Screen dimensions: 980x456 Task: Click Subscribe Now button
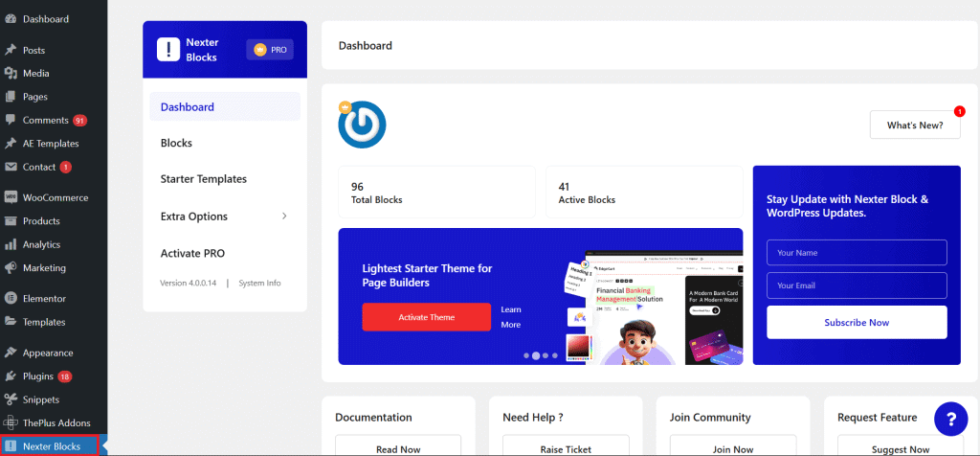[857, 323]
